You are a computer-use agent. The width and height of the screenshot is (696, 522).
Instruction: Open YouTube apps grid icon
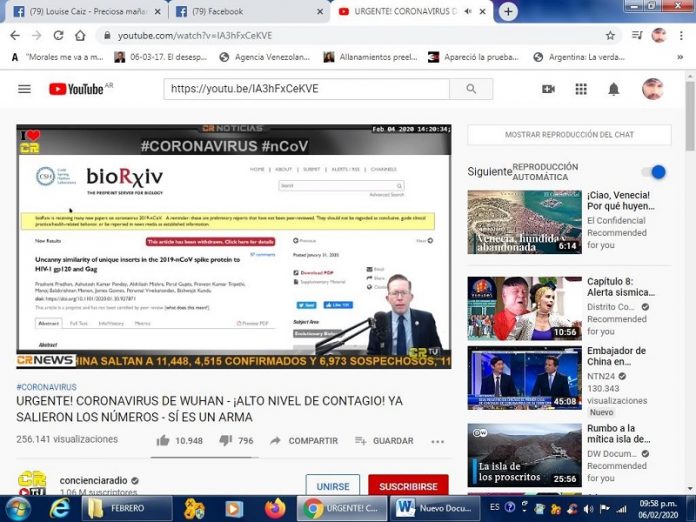pyautogui.click(x=581, y=89)
